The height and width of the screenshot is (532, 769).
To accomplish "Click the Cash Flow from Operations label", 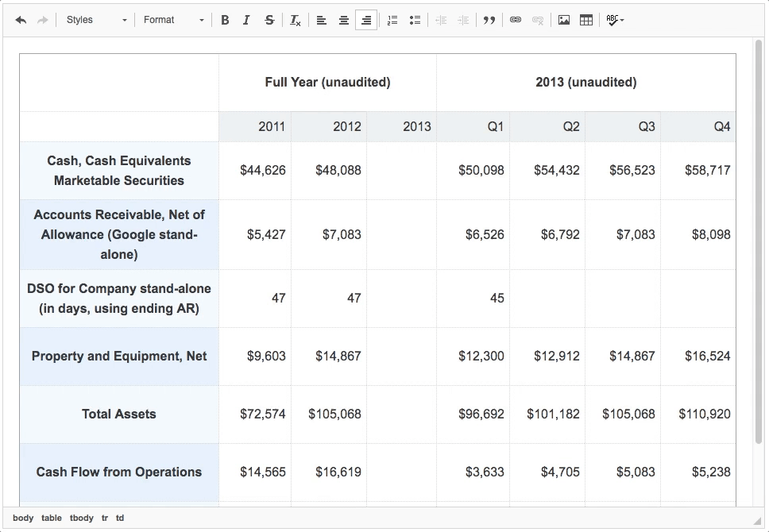I will [119, 472].
